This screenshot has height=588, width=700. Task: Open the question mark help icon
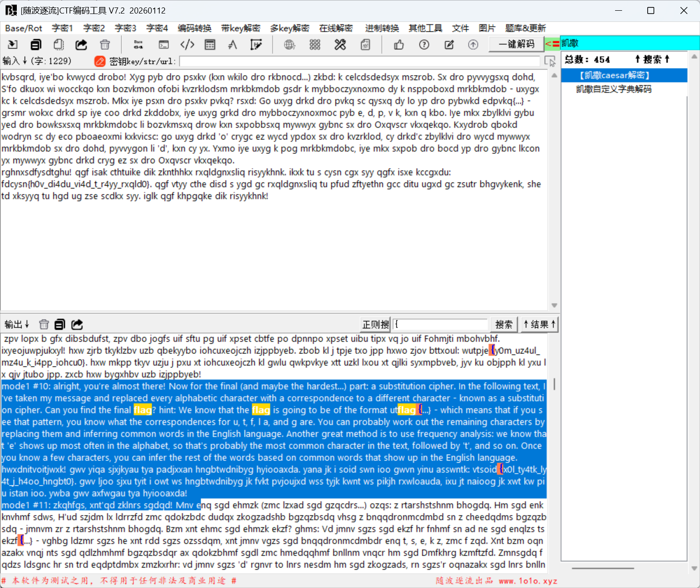[424, 44]
